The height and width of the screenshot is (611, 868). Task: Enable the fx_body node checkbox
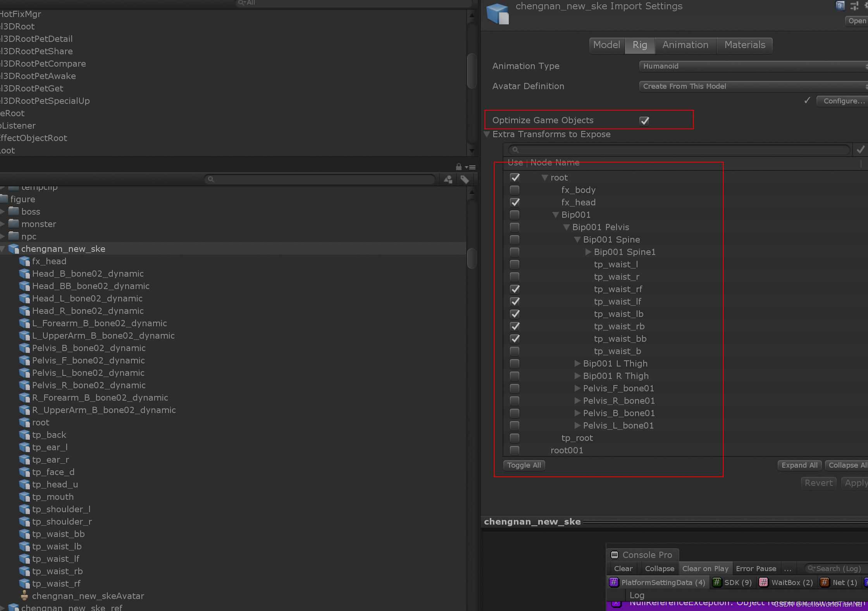(515, 190)
